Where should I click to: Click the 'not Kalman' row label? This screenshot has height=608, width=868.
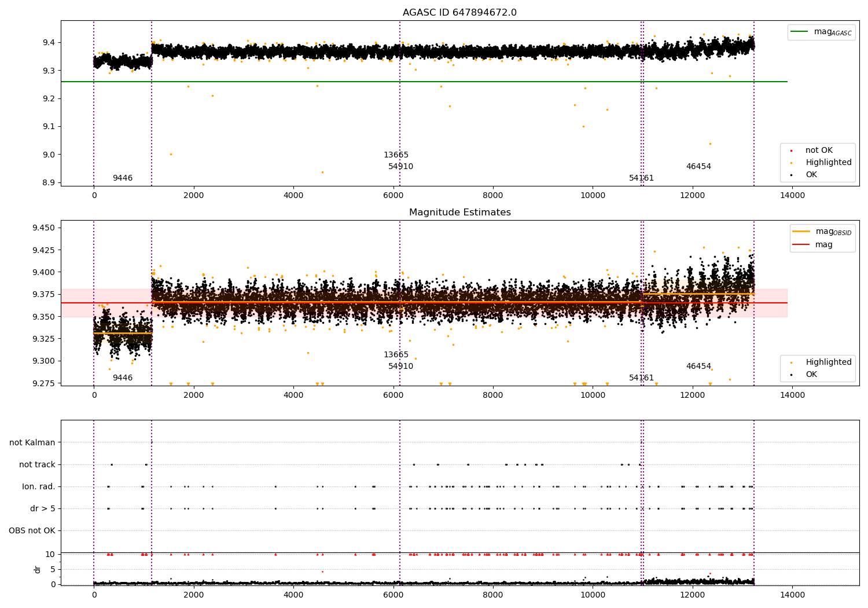[32, 442]
